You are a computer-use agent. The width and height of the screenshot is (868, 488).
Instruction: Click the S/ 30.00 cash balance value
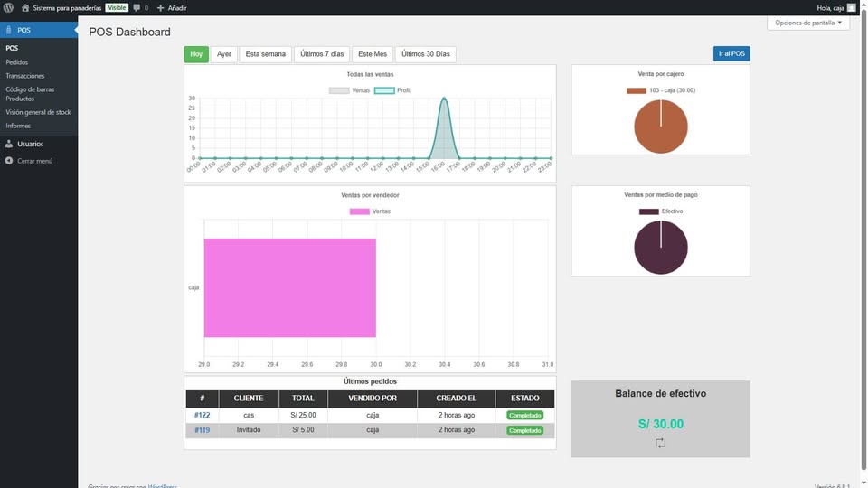coord(660,424)
